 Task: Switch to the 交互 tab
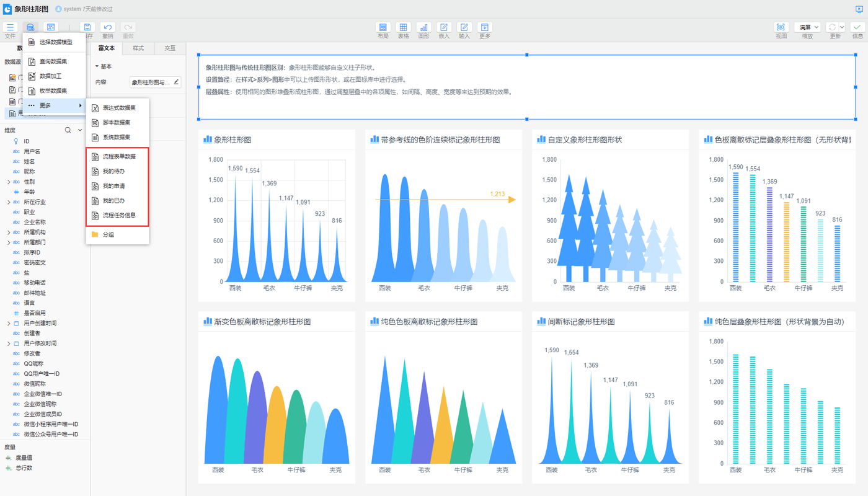(x=170, y=48)
